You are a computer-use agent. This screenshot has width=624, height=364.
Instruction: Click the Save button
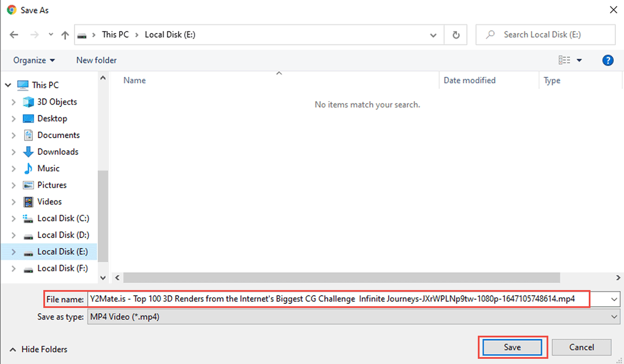coord(512,347)
